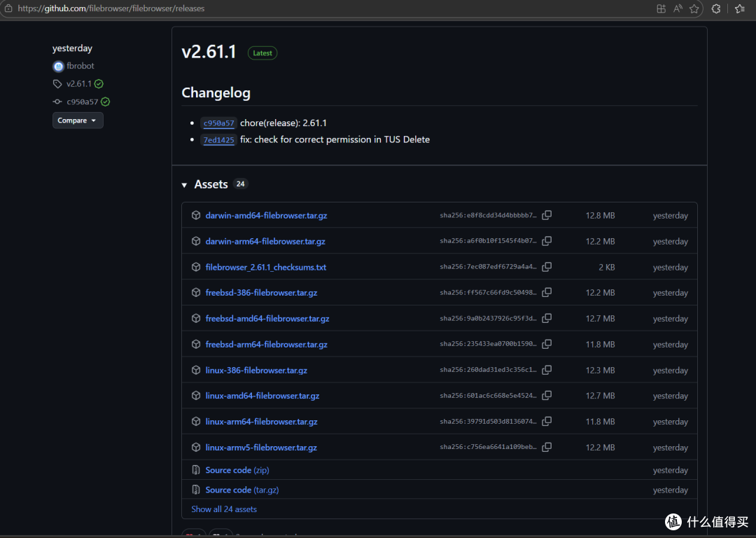756x538 pixels.
Task: Click the 2 KB size of checksums file
Action: coord(606,267)
